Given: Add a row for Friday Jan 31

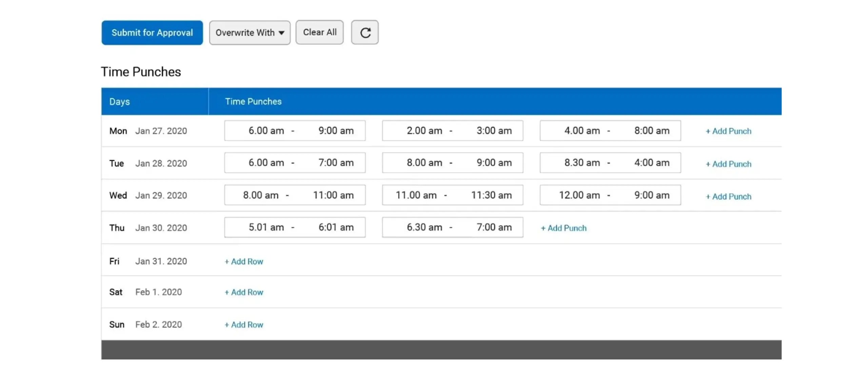Looking at the screenshot, I should 243,261.
